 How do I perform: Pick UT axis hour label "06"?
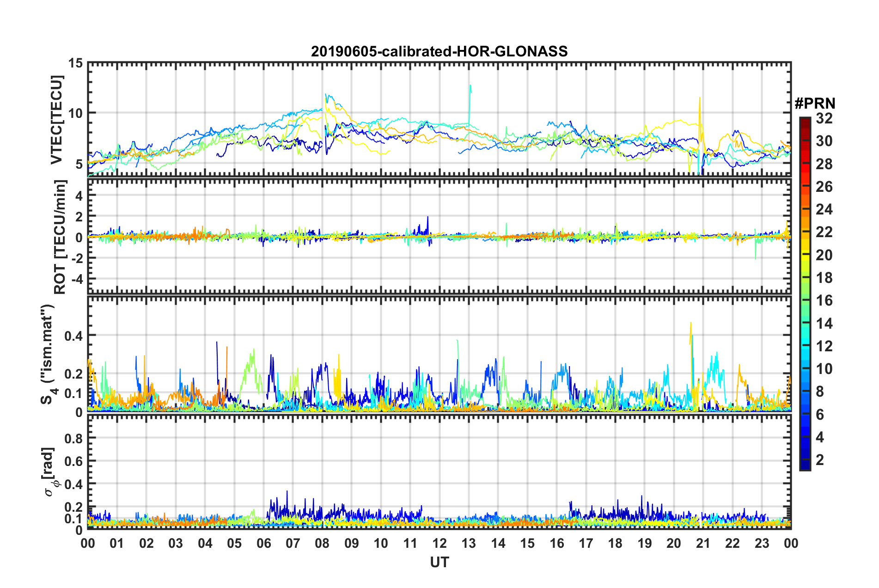[x=264, y=544]
